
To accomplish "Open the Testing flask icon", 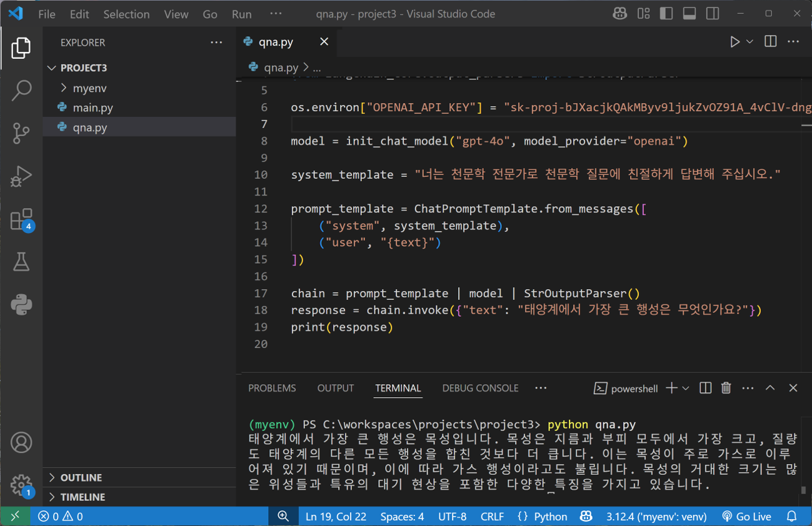I will 21,262.
